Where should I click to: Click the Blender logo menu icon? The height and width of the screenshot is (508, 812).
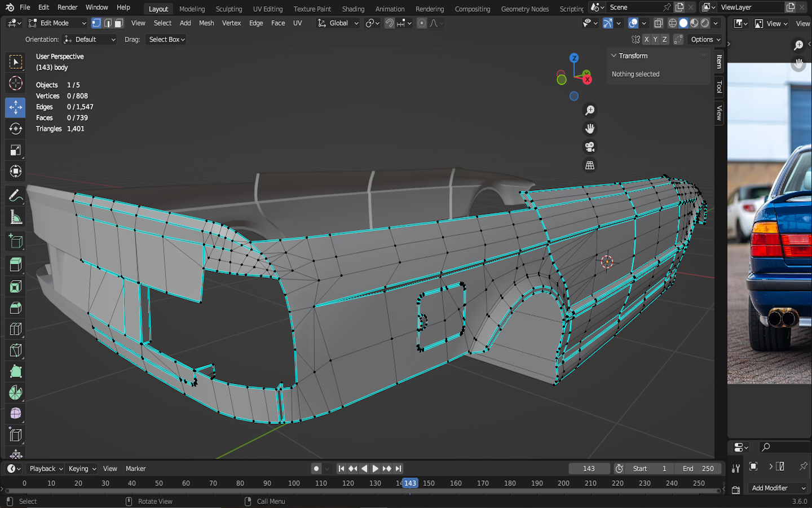pyautogui.click(x=10, y=7)
